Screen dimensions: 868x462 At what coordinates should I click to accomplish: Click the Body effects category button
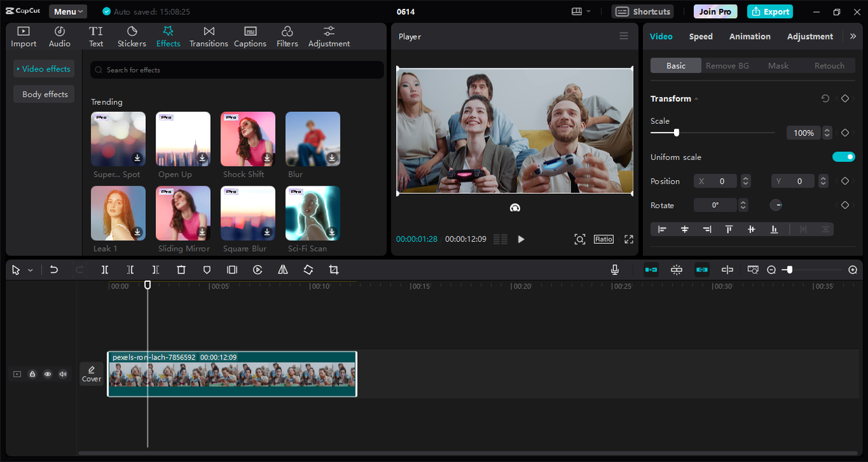click(45, 94)
